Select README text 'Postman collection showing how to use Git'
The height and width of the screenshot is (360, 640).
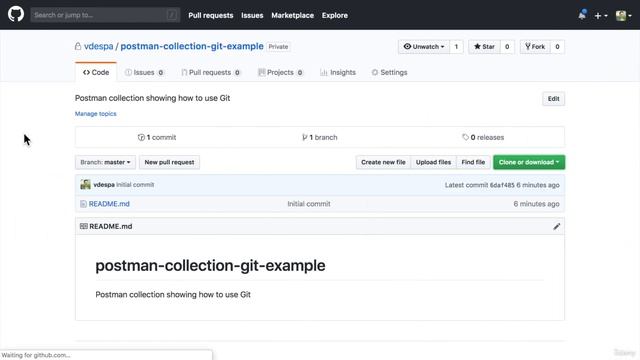pos(173,295)
